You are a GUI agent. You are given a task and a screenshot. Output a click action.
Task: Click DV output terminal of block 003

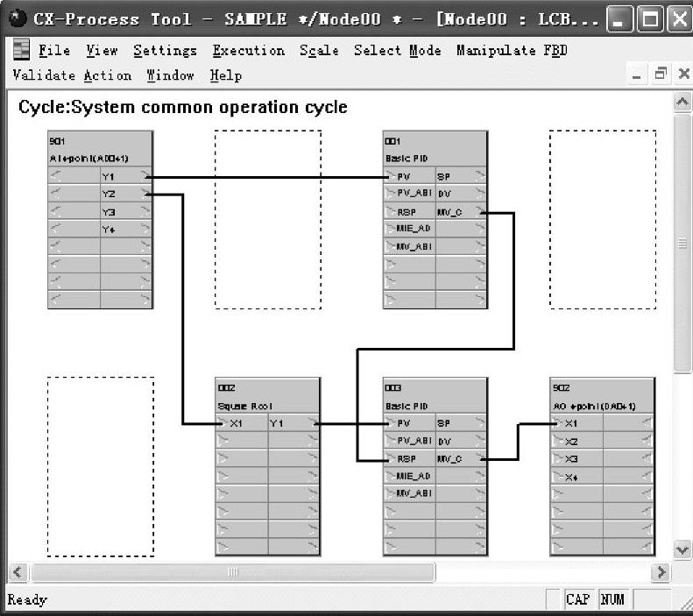tap(461, 441)
